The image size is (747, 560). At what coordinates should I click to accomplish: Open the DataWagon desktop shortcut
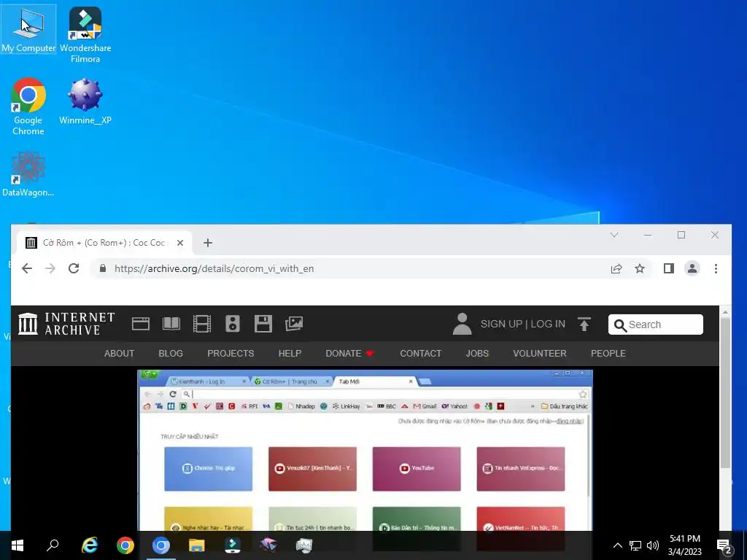(x=28, y=174)
